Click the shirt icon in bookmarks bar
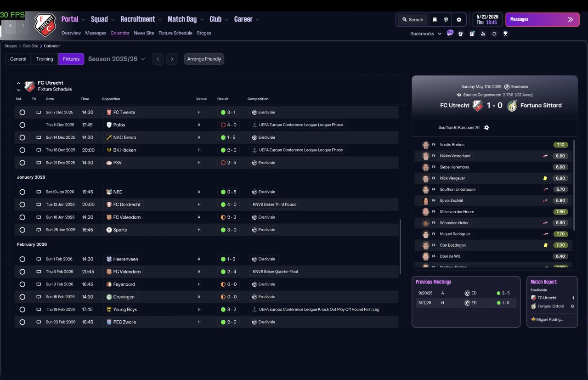 coord(461,34)
